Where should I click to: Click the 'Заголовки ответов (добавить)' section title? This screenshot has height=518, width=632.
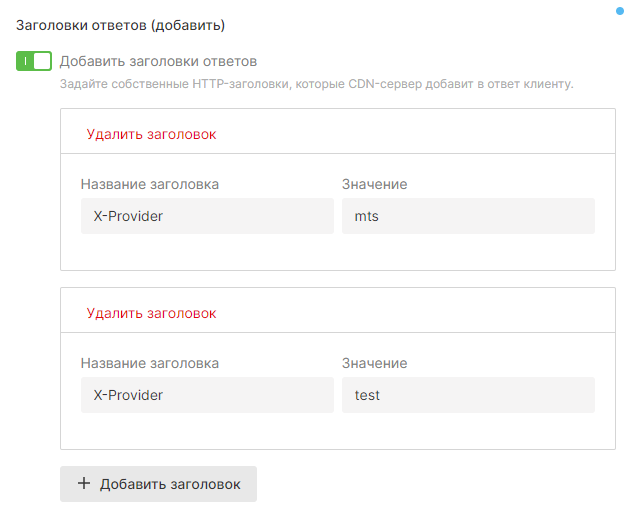pyautogui.click(x=120, y=24)
